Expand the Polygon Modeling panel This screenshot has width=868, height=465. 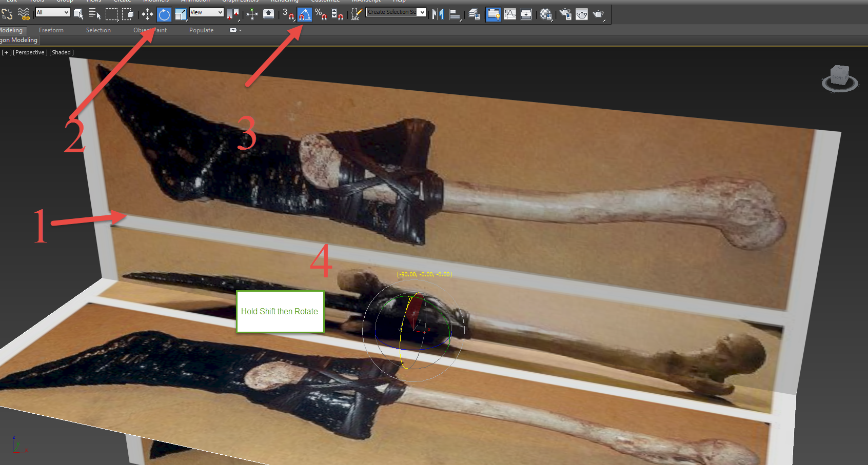click(19, 40)
